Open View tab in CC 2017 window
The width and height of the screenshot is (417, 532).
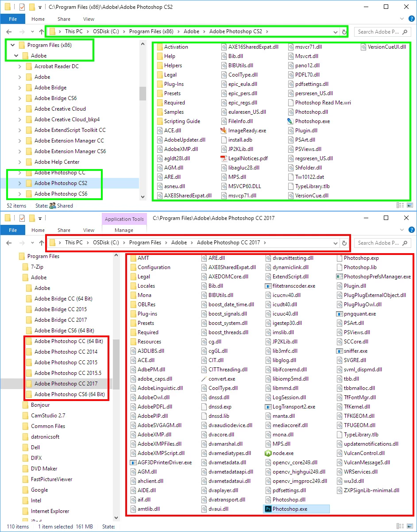pyautogui.click(x=89, y=230)
